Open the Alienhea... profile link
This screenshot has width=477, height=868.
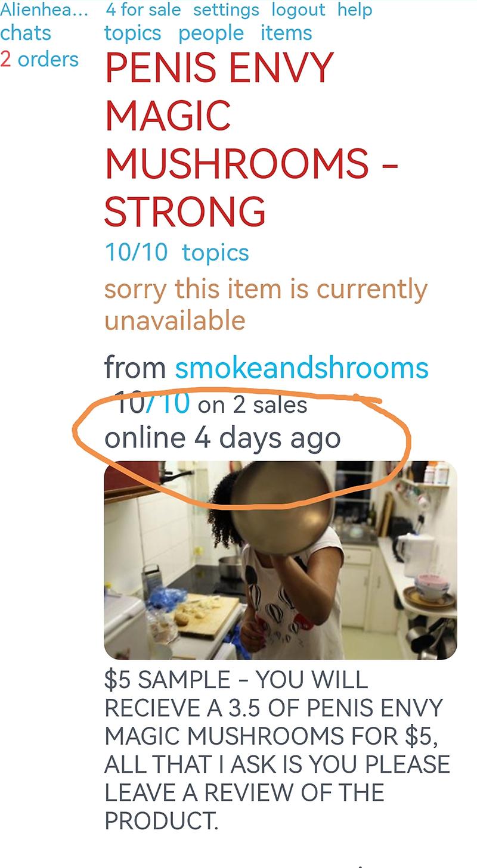point(44,10)
